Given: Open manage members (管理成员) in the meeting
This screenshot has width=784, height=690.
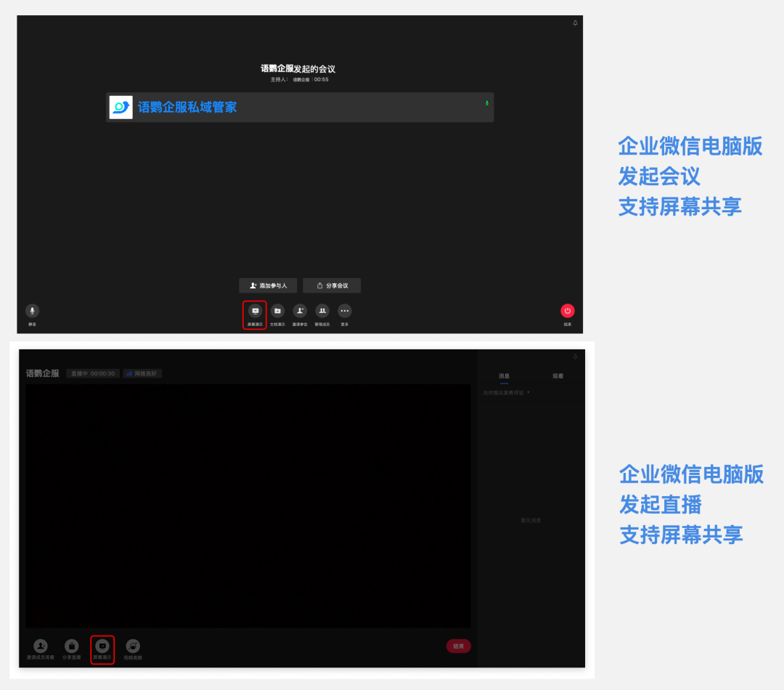Looking at the screenshot, I should (x=322, y=311).
